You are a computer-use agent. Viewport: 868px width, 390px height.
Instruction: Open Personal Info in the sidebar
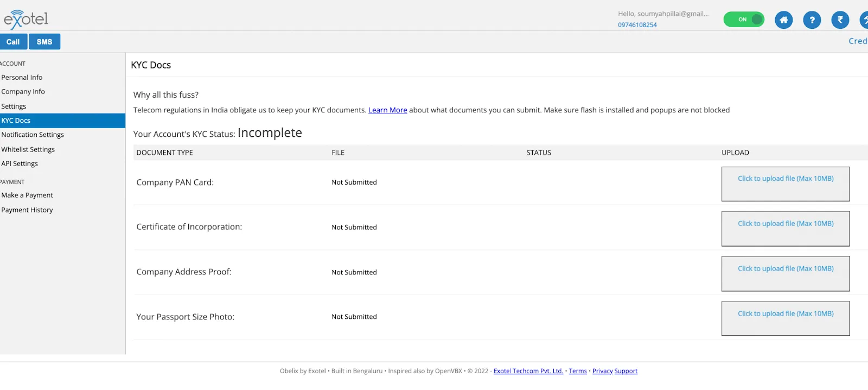(x=22, y=78)
